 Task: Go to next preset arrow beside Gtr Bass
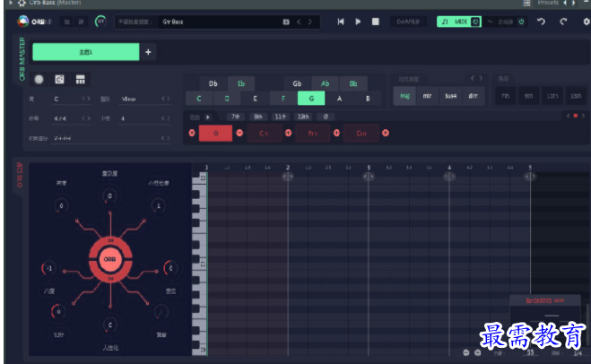click(309, 22)
